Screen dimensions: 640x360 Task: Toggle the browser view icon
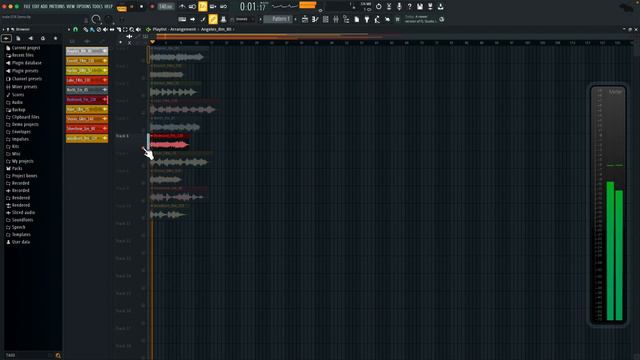(346, 19)
